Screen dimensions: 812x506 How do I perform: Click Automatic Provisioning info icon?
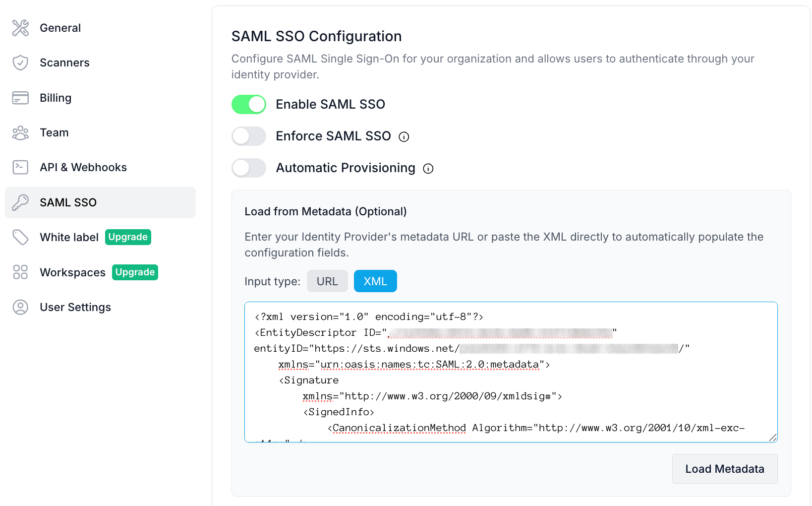[428, 169]
